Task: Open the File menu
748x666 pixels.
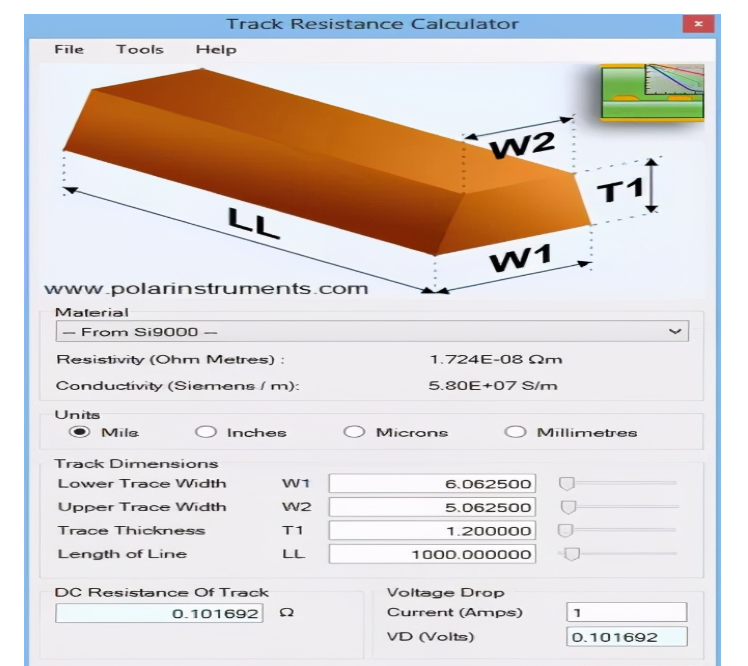Action: tap(68, 49)
